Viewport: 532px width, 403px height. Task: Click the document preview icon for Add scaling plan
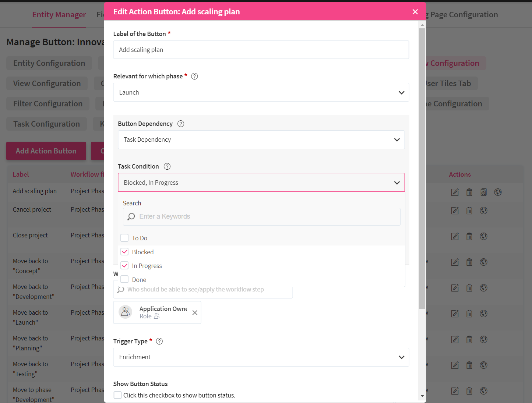click(483, 192)
